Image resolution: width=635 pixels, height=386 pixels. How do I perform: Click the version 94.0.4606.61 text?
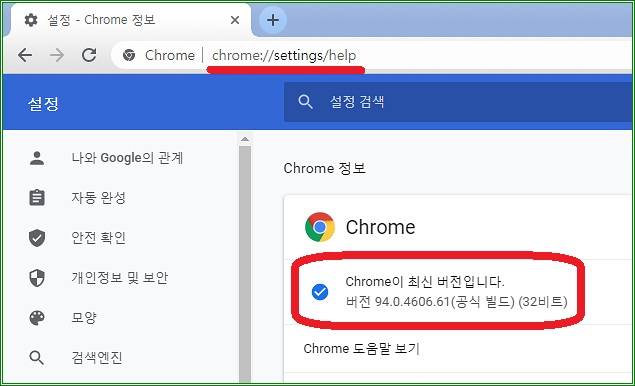pyautogui.click(x=456, y=302)
